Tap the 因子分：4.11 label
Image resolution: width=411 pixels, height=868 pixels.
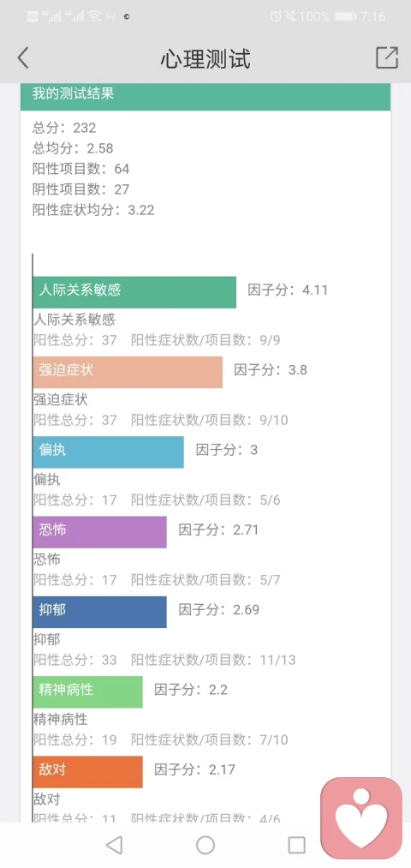pyautogui.click(x=288, y=290)
